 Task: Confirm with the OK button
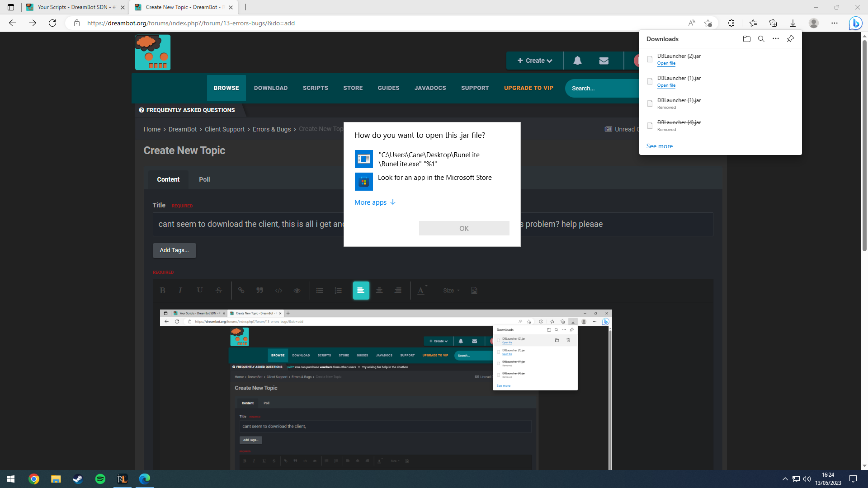coord(464,228)
